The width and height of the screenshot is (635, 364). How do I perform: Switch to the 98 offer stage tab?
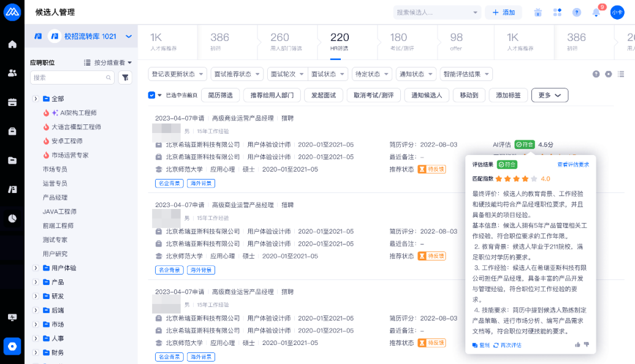pyautogui.click(x=457, y=41)
